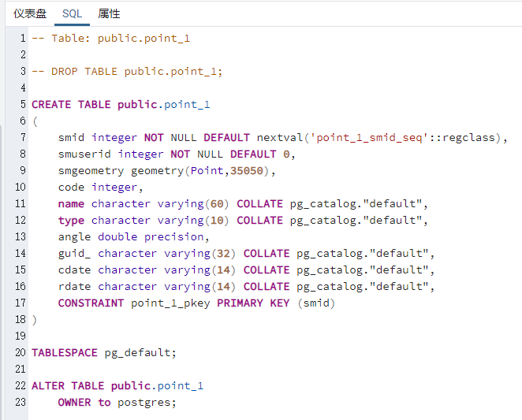The height and width of the screenshot is (420, 522).
Task: Click the smuserid integer column line
Action: point(177,154)
